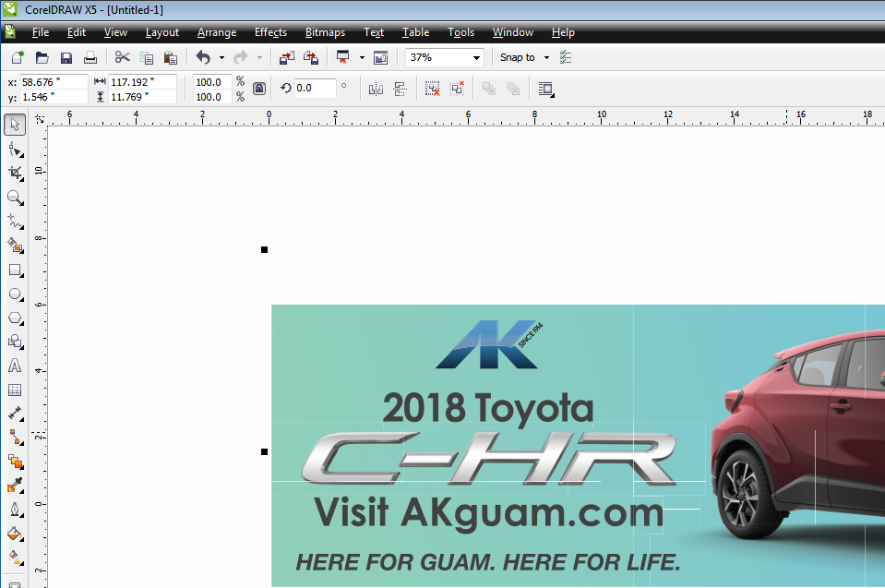This screenshot has width=885, height=588.
Task: Open the Bitmaps menu
Action: [x=325, y=32]
